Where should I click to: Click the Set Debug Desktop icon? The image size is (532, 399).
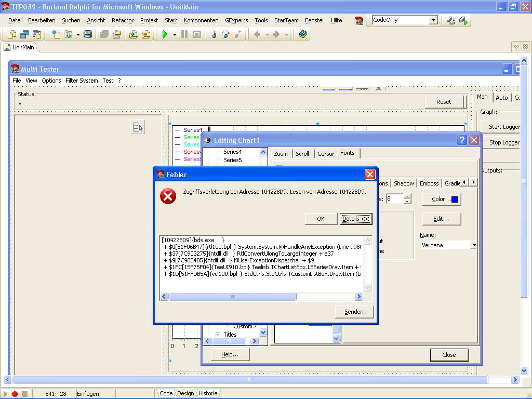click(x=463, y=20)
